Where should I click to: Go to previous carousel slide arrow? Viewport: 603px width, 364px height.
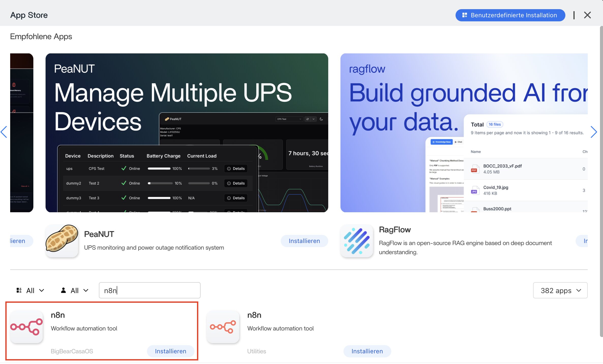(4, 132)
